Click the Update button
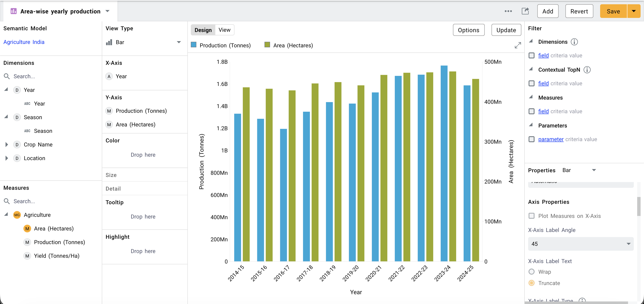Image resolution: width=644 pixels, height=304 pixels. point(506,30)
